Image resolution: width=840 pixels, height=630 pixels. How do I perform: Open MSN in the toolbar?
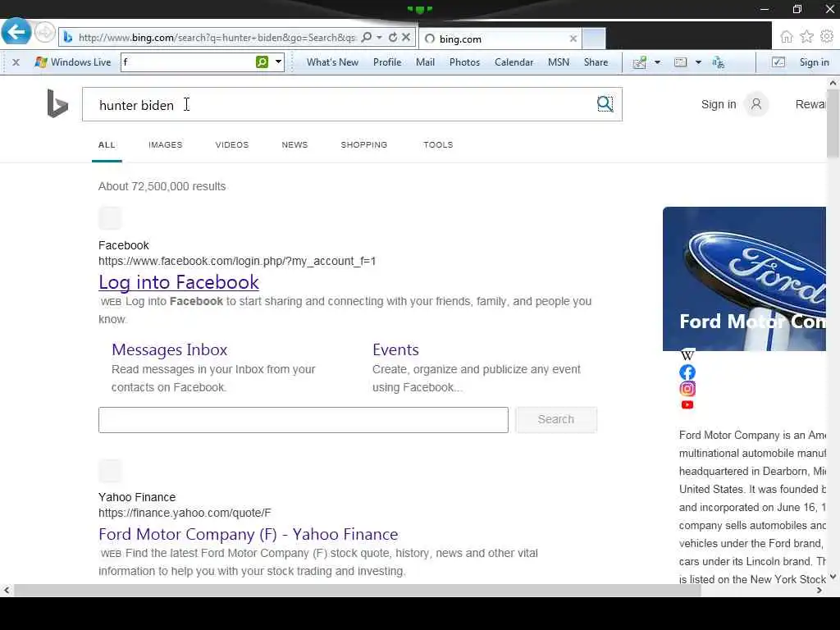[558, 62]
